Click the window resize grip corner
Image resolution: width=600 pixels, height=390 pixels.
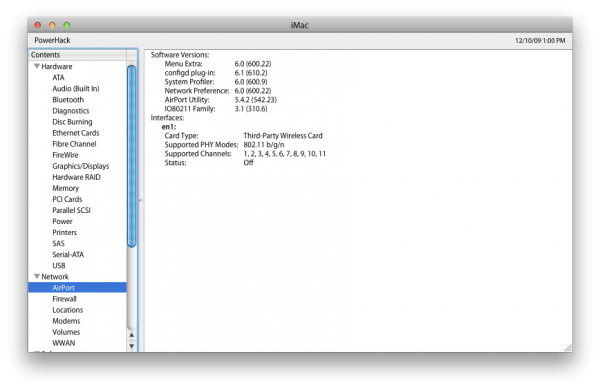pos(568,348)
